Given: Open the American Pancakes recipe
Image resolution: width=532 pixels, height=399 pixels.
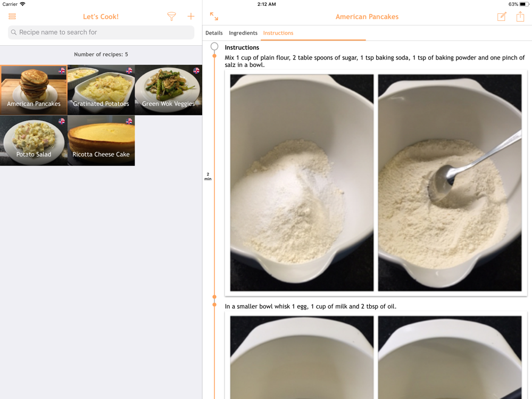Looking at the screenshot, I should [x=34, y=90].
